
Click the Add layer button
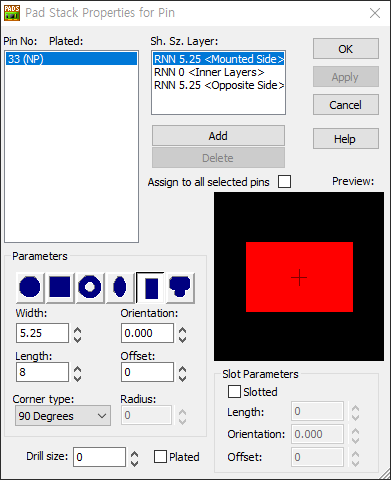(x=218, y=136)
